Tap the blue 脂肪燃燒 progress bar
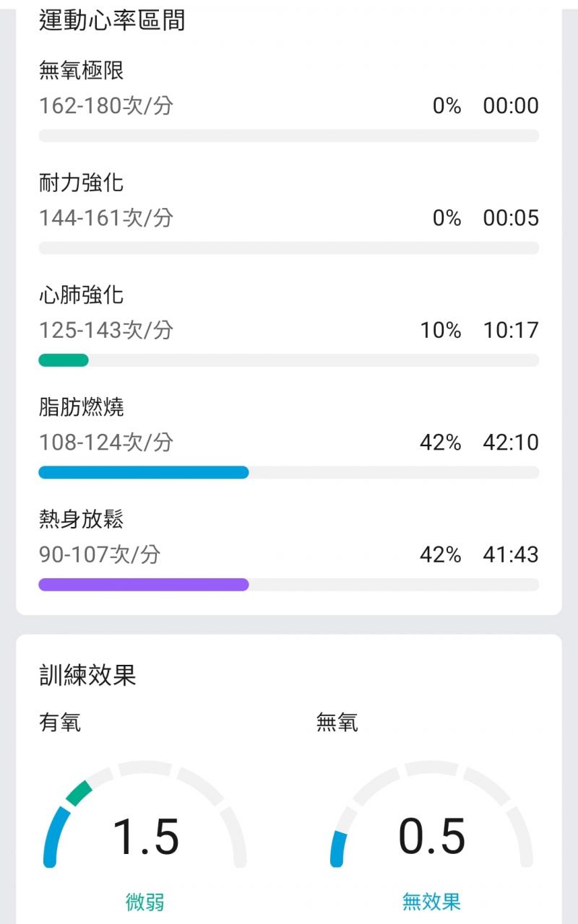 click(143, 473)
